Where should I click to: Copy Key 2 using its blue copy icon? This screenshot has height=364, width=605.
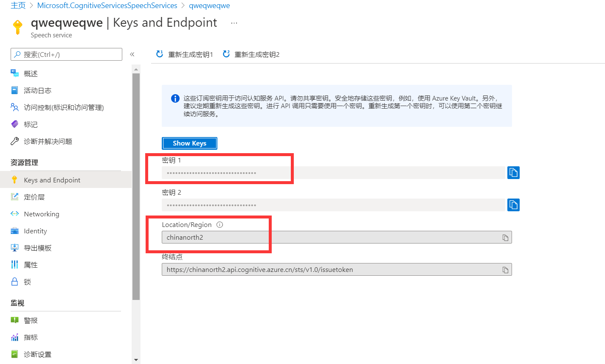pyautogui.click(x=513, y=205)
